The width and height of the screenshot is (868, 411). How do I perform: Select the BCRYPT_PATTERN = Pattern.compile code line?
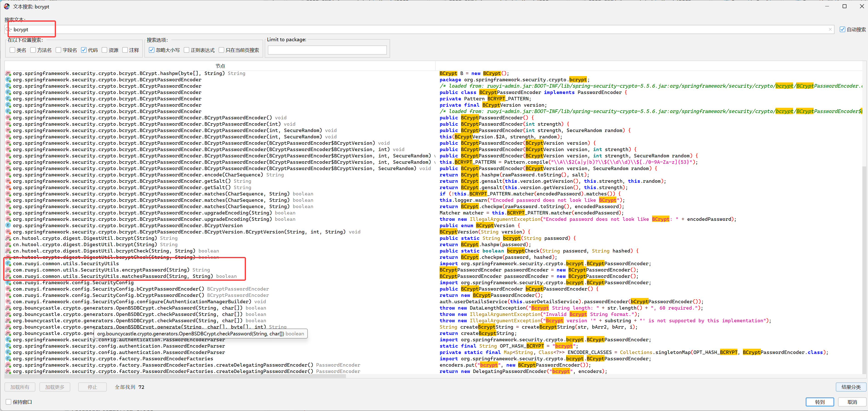[x=568, y=162]
